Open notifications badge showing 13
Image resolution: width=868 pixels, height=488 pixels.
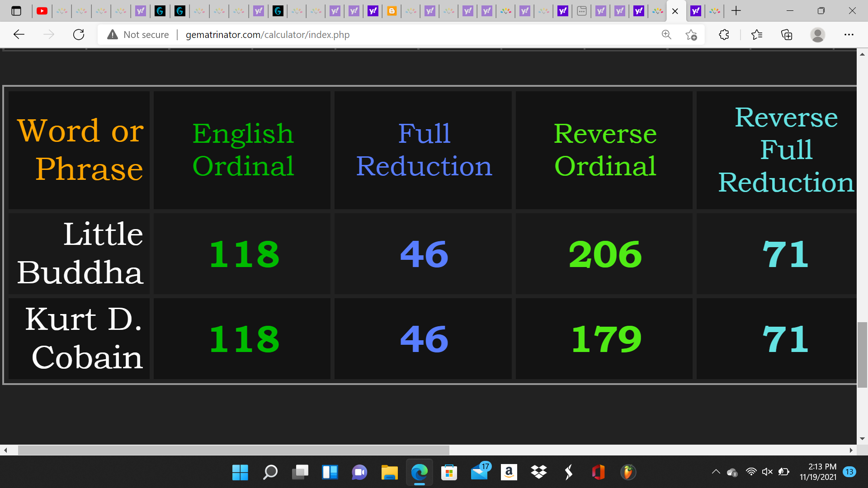849,472
